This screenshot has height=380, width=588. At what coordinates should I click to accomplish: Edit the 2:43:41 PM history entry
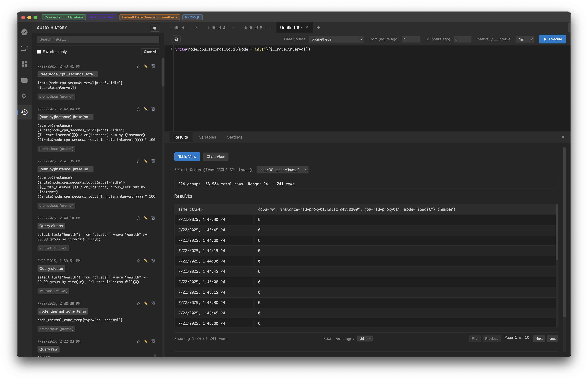[x=146, y=66]
